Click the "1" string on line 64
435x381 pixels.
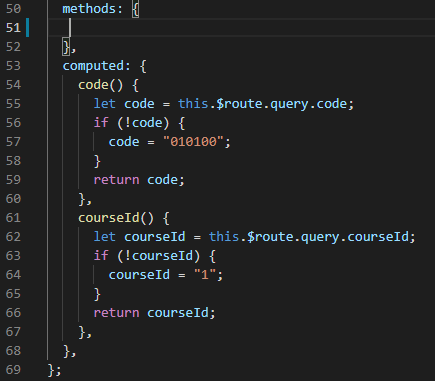[x=205, y=275]
